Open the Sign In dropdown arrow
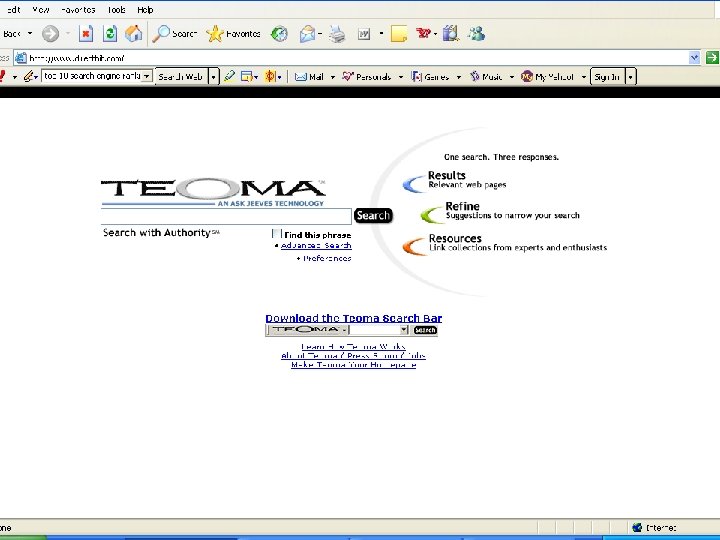 (x=630, y=77)
